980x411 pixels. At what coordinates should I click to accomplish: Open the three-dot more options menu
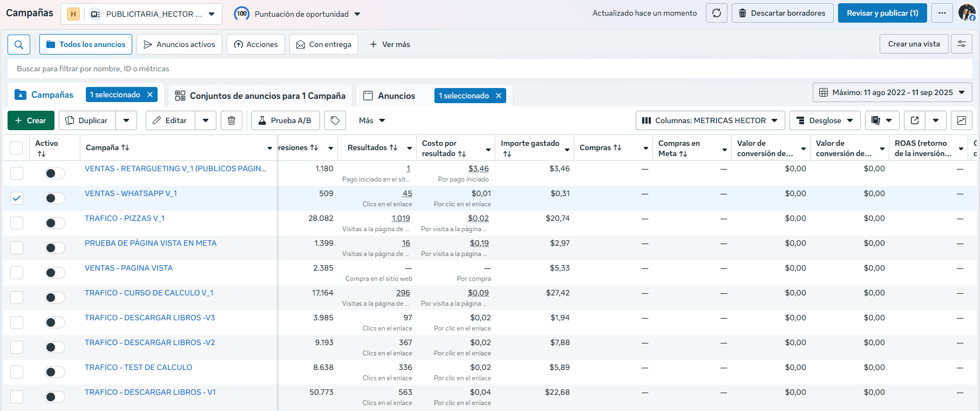(942, 13)
